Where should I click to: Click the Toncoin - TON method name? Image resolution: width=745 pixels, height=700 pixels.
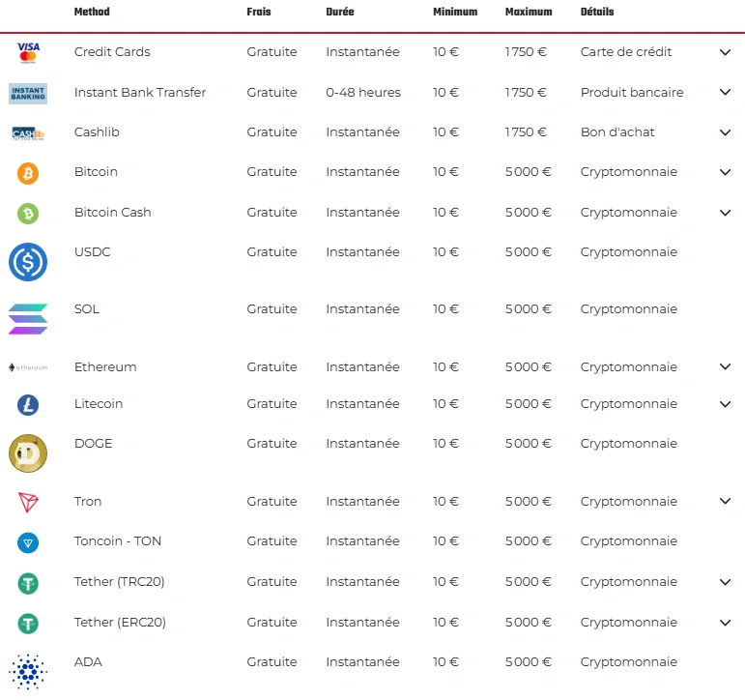[118, 541]
